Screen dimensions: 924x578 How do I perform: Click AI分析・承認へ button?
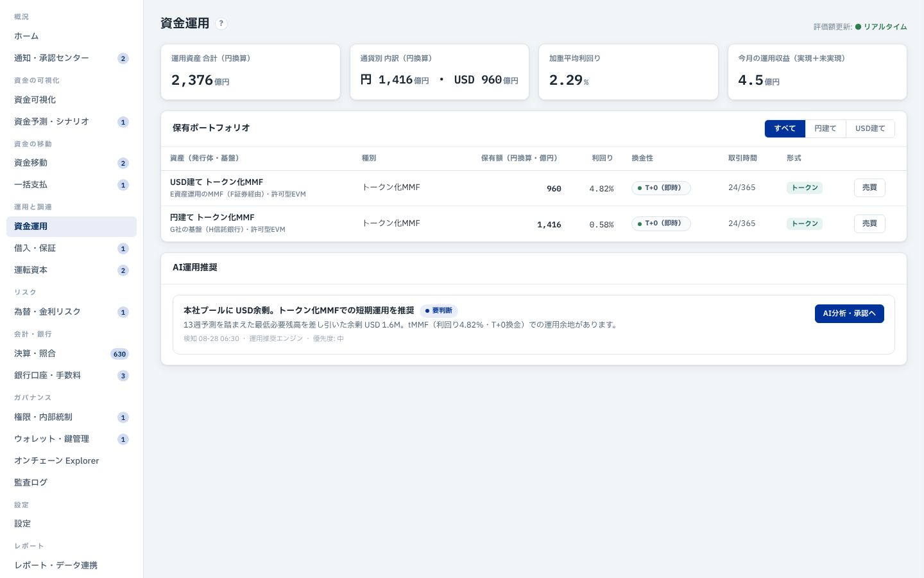coord(849,313)
